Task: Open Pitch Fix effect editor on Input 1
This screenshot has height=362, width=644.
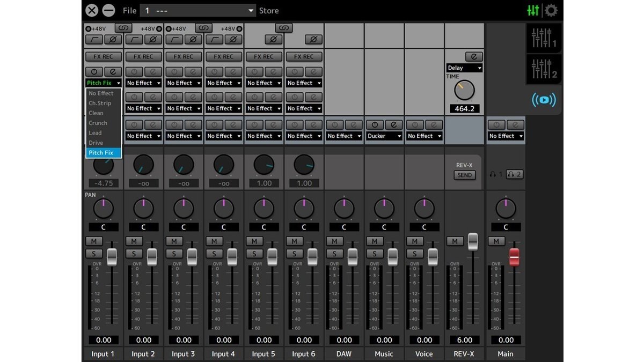Action: (113, 72)
